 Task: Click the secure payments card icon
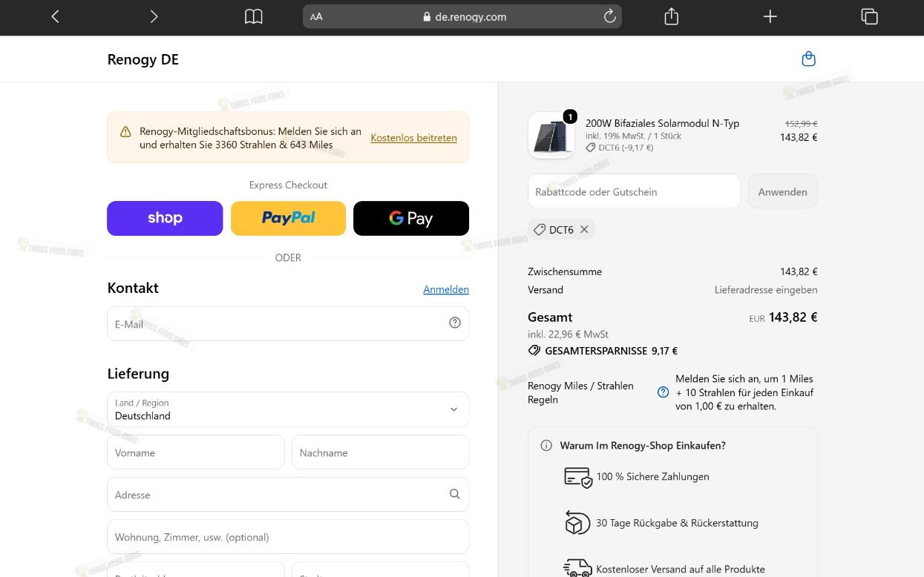(x=578, y=477)
